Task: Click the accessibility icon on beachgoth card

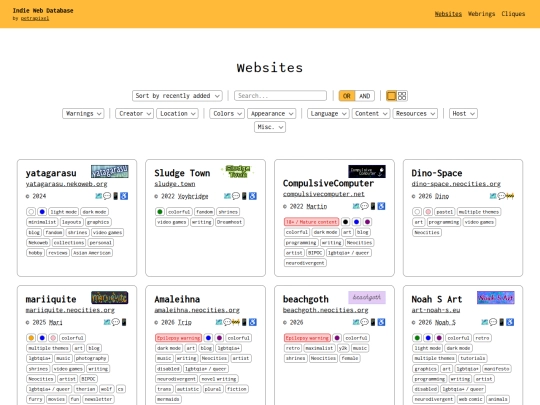Action: click(x=381, y=322)
